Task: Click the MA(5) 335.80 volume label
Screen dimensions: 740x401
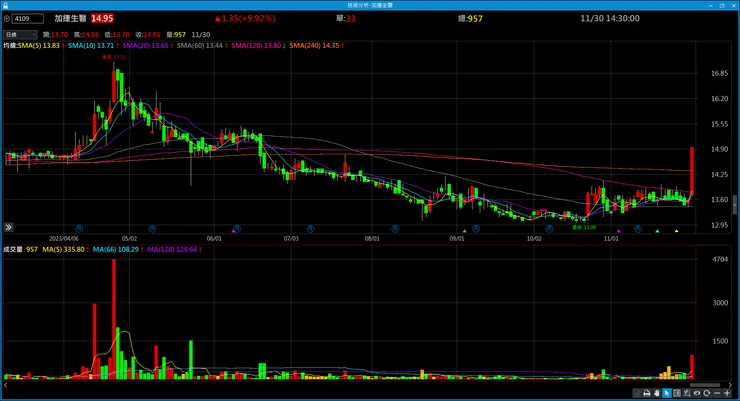Action: coord(64,249)
